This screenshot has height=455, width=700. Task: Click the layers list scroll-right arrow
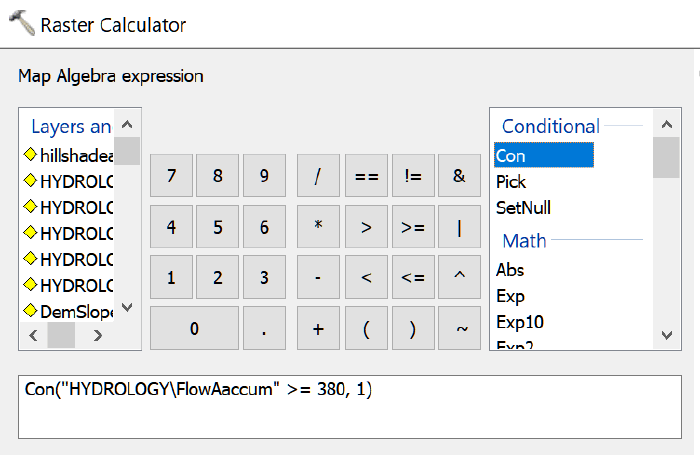[x=98, y=335]
